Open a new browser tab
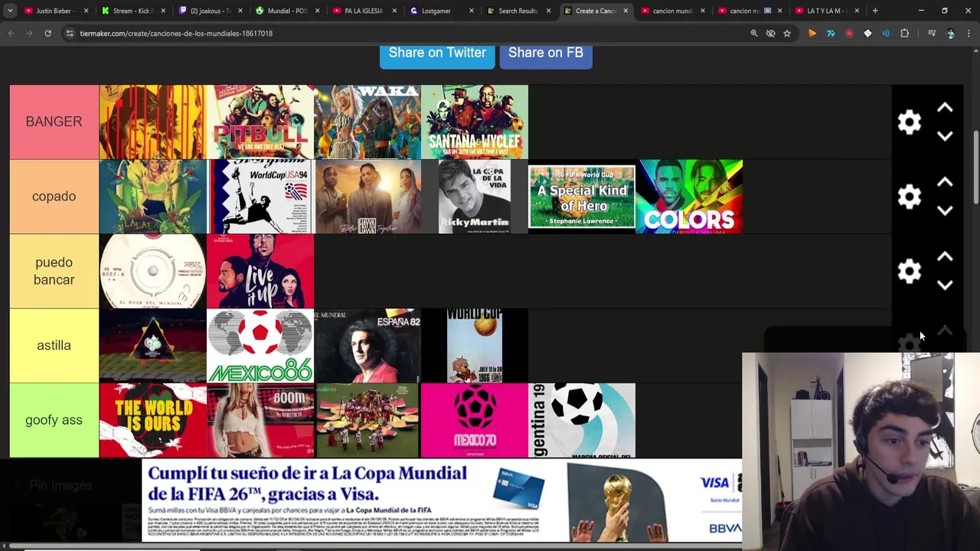 pos(875,11)
